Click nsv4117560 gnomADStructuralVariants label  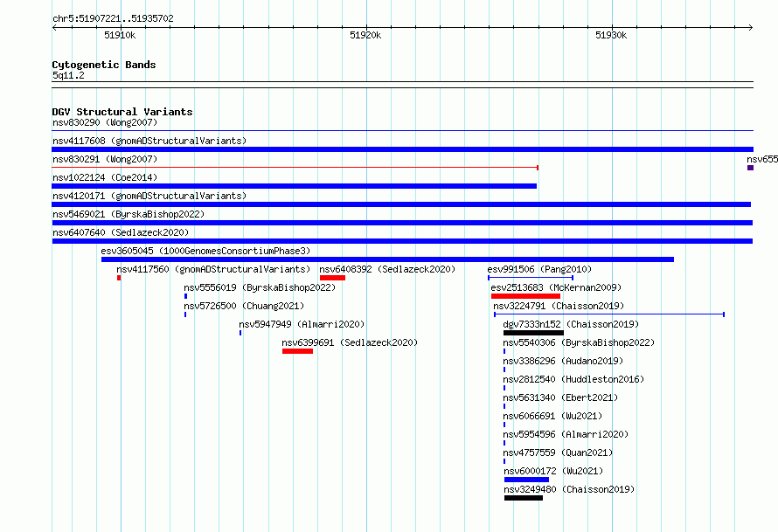coord(213,269)
